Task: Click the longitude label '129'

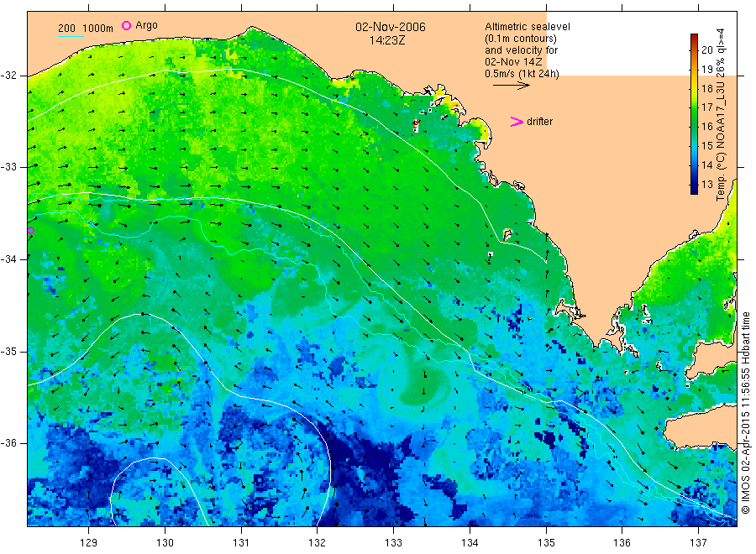Action: [x=89, y=543]
